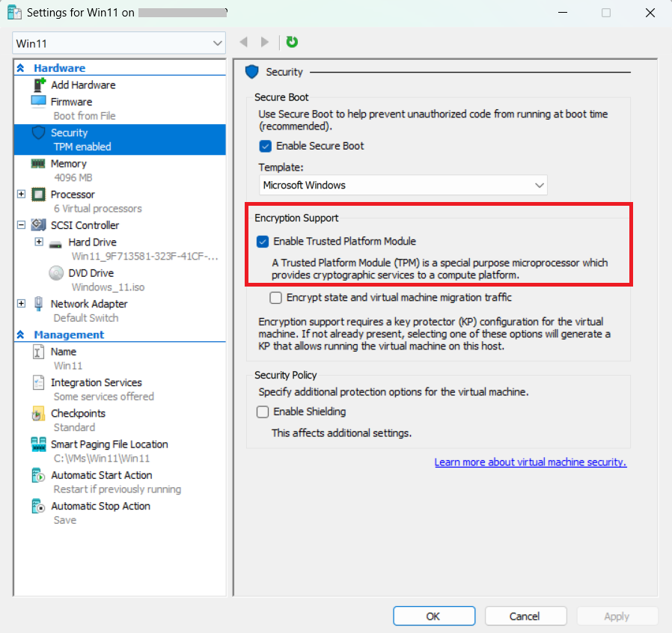Viewport: 672px width, 633px height.
Task: Check Encrypt state and migration traffic
Action: click(274, 299)
